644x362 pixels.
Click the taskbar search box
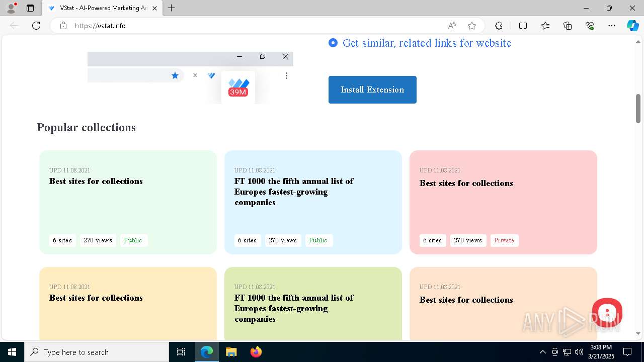[97, 352]
